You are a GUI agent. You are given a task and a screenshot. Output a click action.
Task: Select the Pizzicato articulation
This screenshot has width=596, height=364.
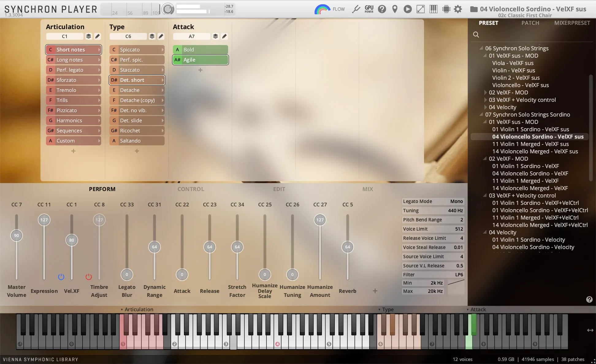coord(74,110)
